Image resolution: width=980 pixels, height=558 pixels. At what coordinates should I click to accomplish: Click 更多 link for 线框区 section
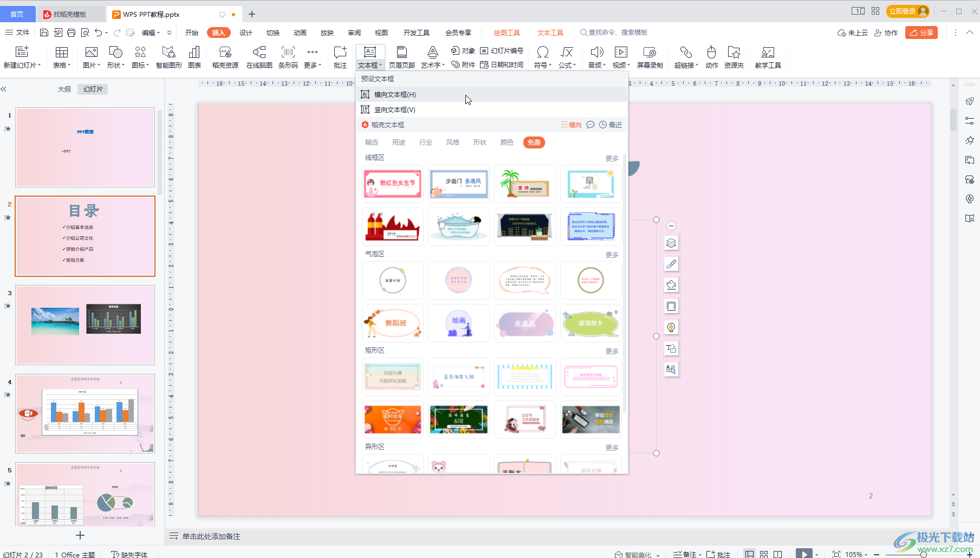612,158
